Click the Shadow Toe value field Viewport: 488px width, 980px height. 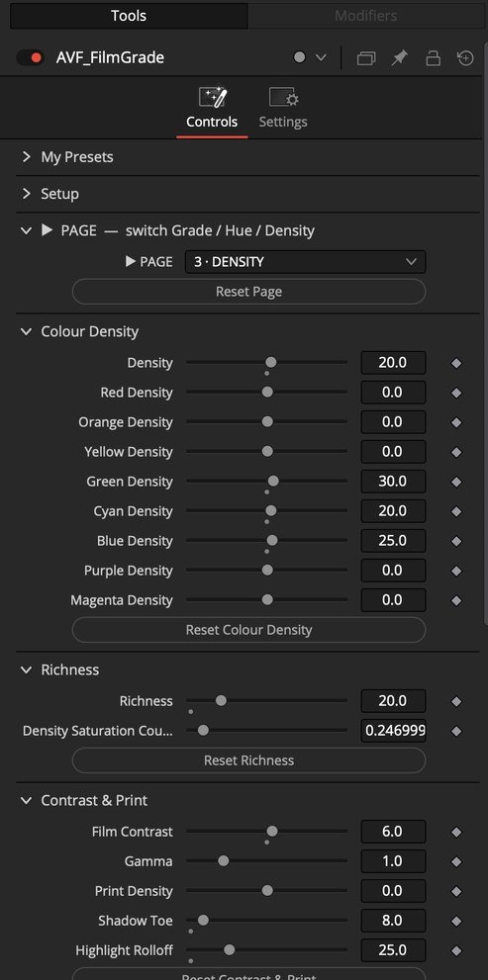[393, 921]
